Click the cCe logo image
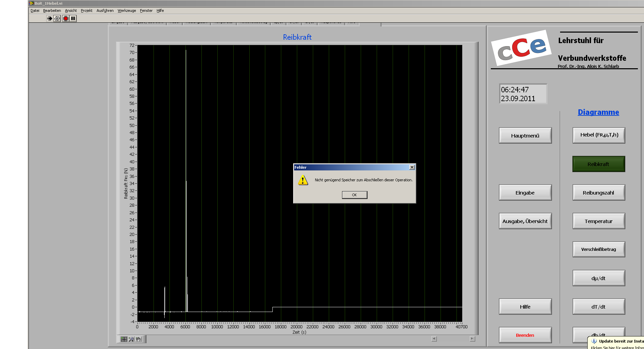Viewport: 644px width, 349px height. (x=521, y=48)
